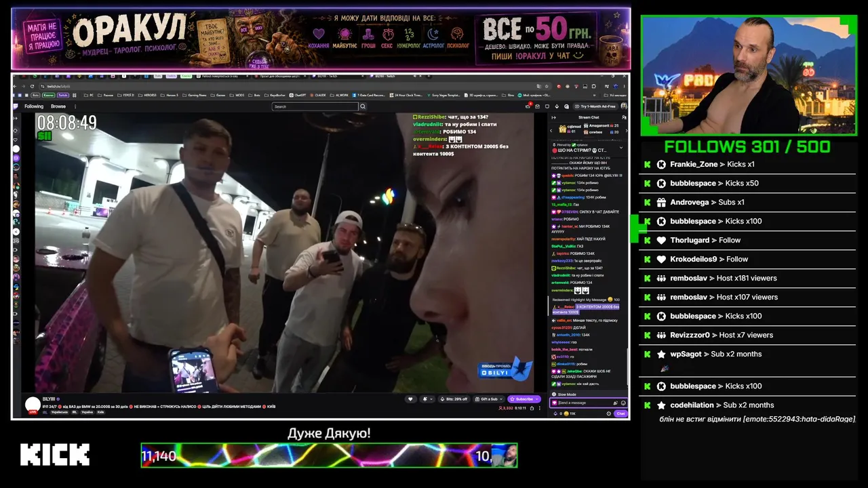
Task: Open the Browse tab on Twitch
Action: (x=58, y=106)
